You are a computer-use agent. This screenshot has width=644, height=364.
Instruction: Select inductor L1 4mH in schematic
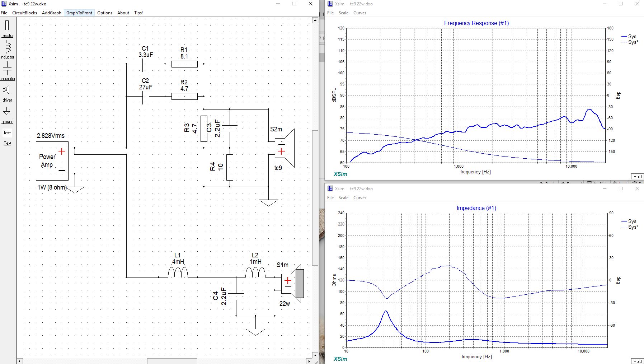pyautogui.click(x=178, y=273)
